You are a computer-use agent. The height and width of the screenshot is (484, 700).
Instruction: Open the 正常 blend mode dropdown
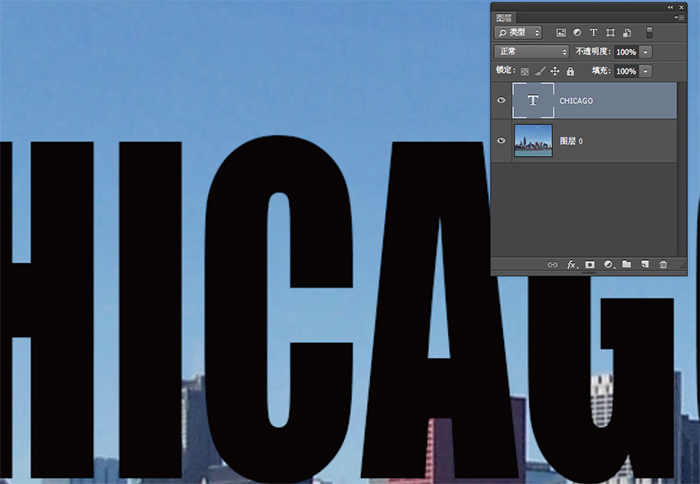point(531,52)
